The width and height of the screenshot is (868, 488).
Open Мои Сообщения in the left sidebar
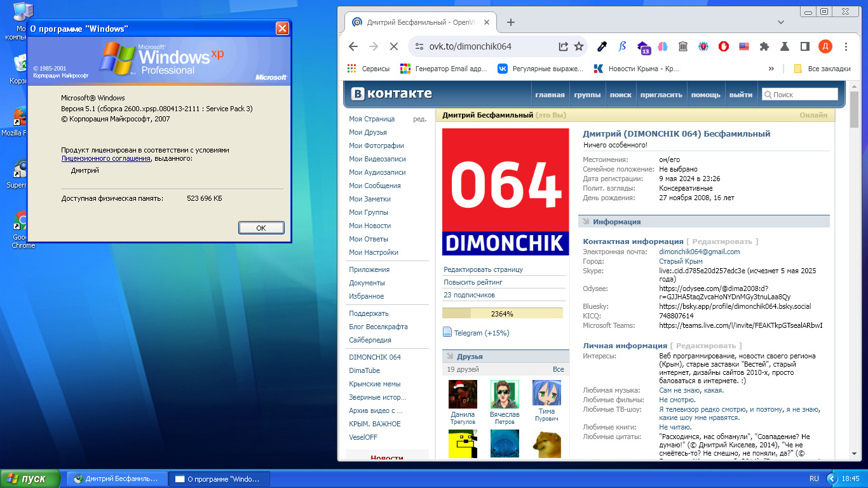coord(374,186)
